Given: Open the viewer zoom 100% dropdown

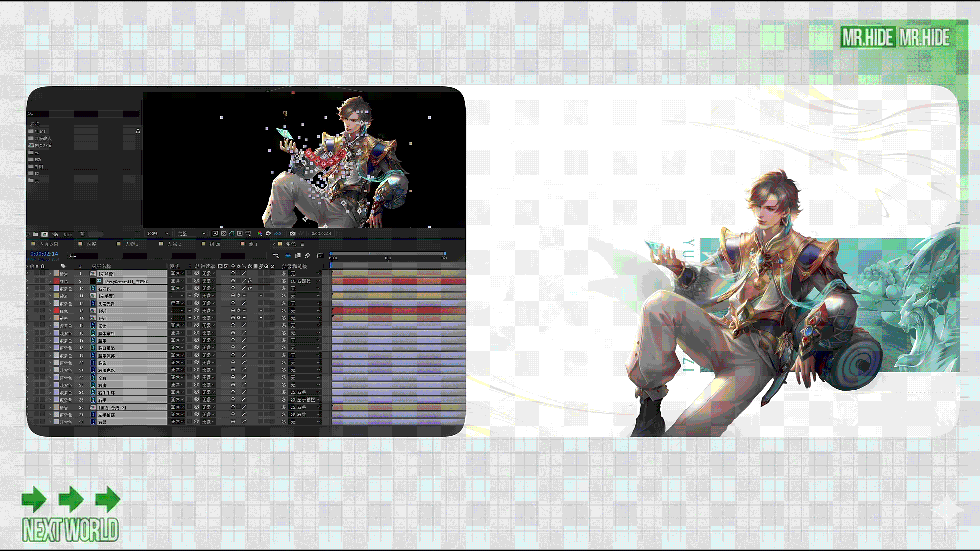Looking at the screenshot, I should 158,233.
